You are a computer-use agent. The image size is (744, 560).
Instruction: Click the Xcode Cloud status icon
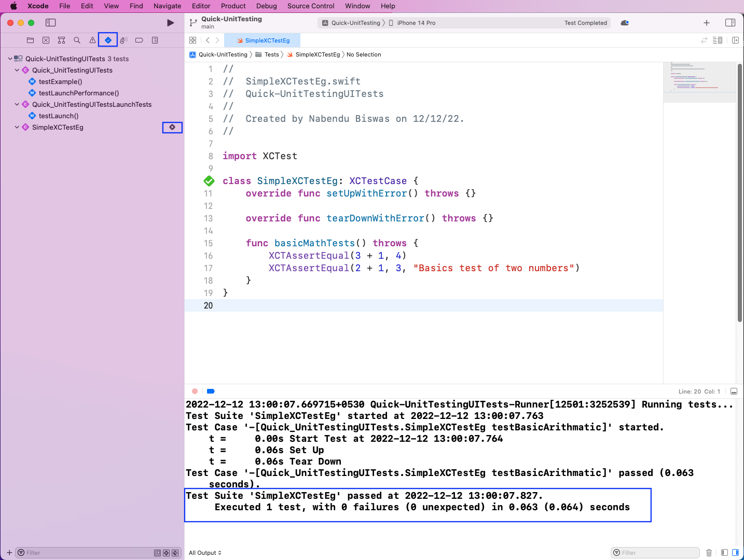tap(625, 23)
